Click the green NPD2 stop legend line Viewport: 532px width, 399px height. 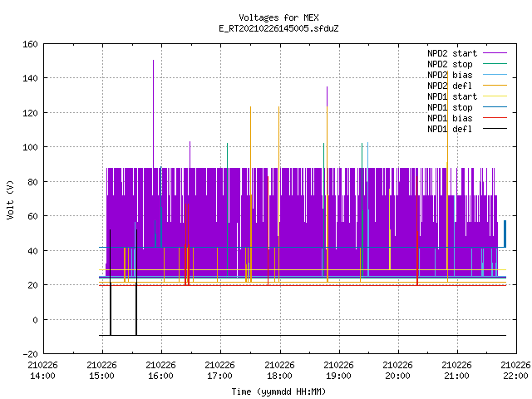495,64
